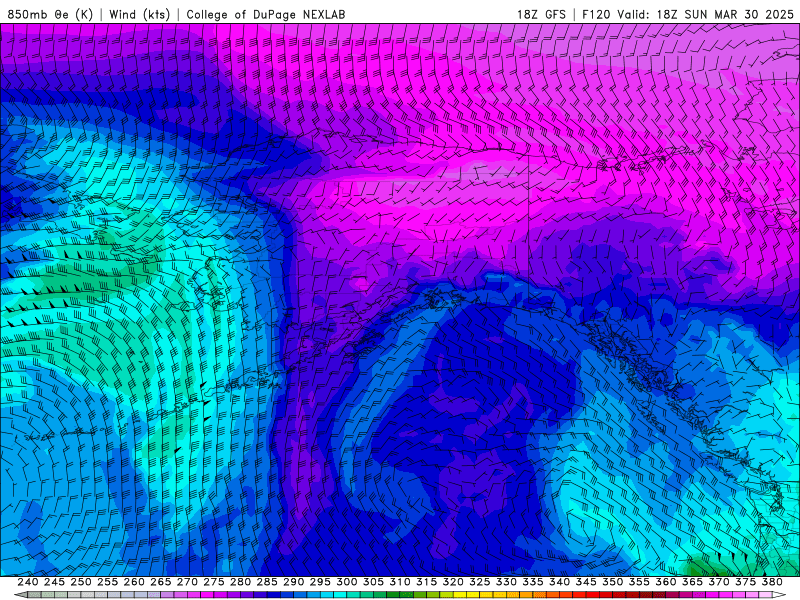Click the 255 color scale label
The width and height of the screenshot is (800, 600).
(107, 582)
